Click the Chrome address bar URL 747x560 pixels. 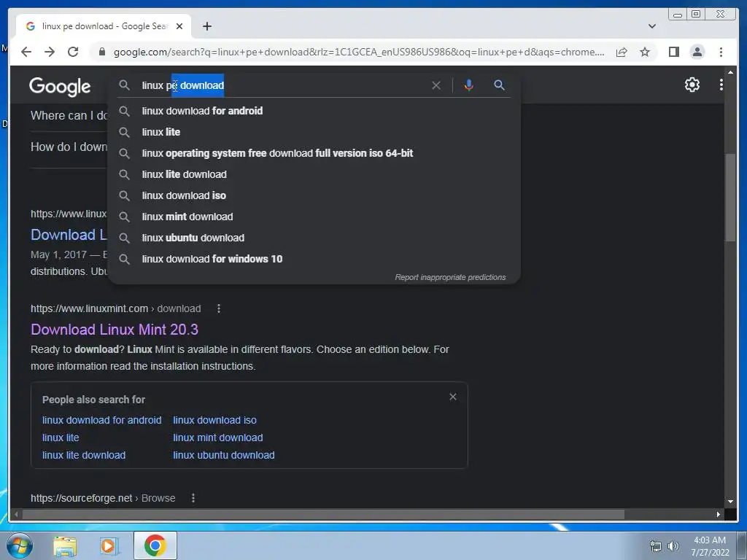pyautogui.click(x=358, y=52)
